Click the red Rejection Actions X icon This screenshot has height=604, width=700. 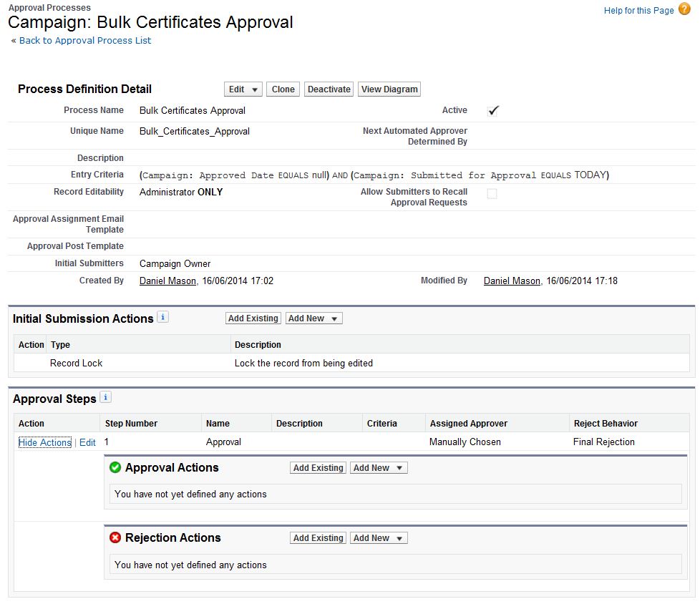115,537
